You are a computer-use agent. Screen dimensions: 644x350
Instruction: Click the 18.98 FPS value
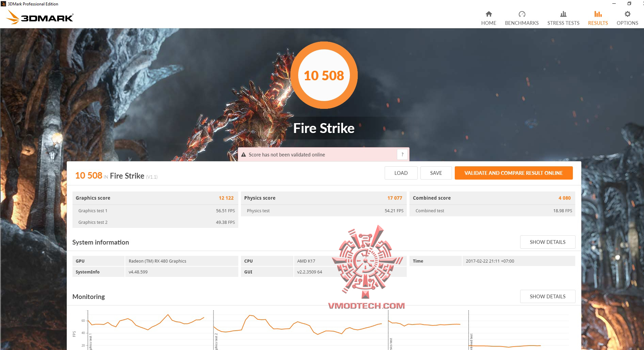coord(563,211)
